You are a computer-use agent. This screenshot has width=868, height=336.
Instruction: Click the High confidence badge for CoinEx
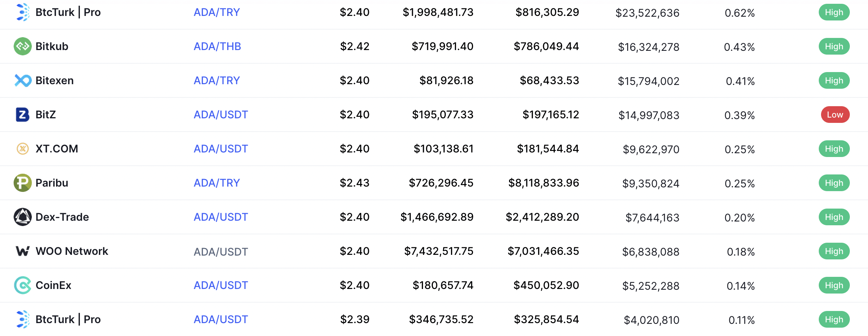(834, 285)
